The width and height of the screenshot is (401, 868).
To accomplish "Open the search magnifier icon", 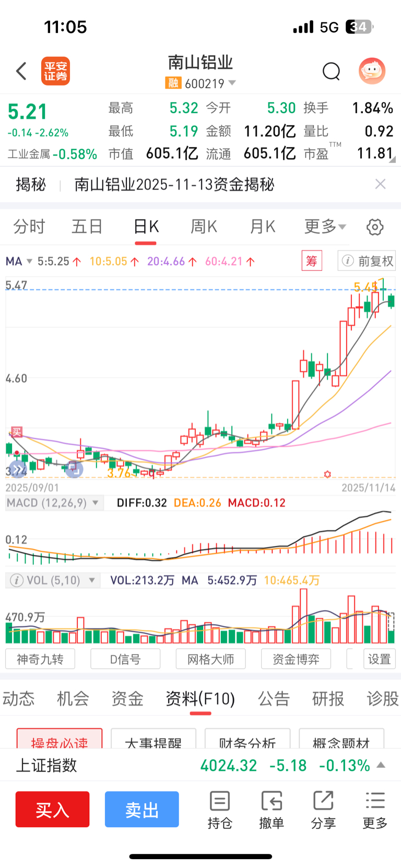I will pos(331,71).
